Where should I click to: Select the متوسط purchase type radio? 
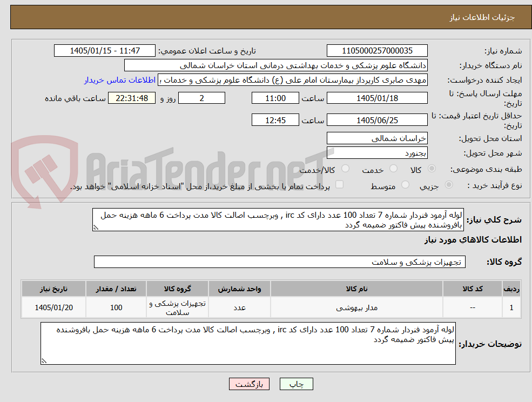click(405, 185)
